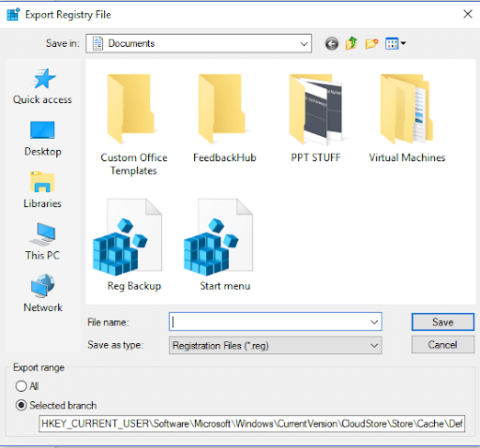
Task: Open the Save as type dropdown
Action: [x=276, y=345]
